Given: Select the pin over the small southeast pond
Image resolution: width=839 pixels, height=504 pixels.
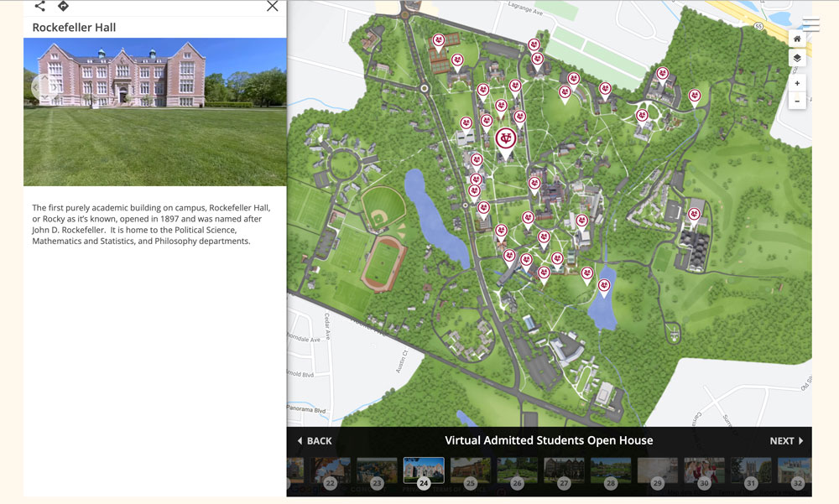Looking at the screenshot, I should [604, 288].
